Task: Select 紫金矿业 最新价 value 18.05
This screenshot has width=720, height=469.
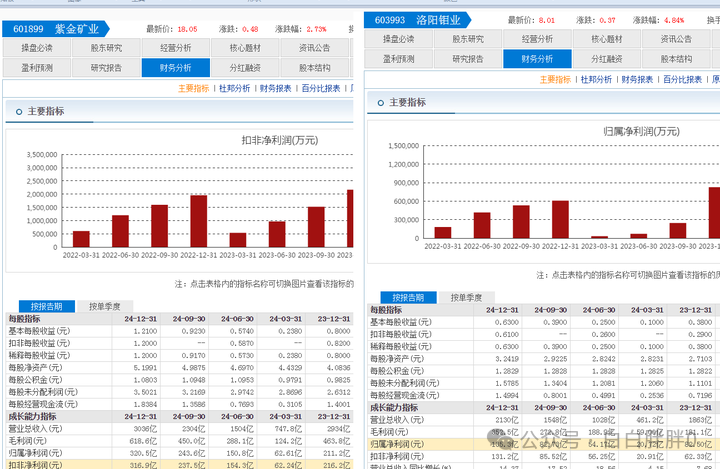Action: pyautogui.click(x=187, y=29)
